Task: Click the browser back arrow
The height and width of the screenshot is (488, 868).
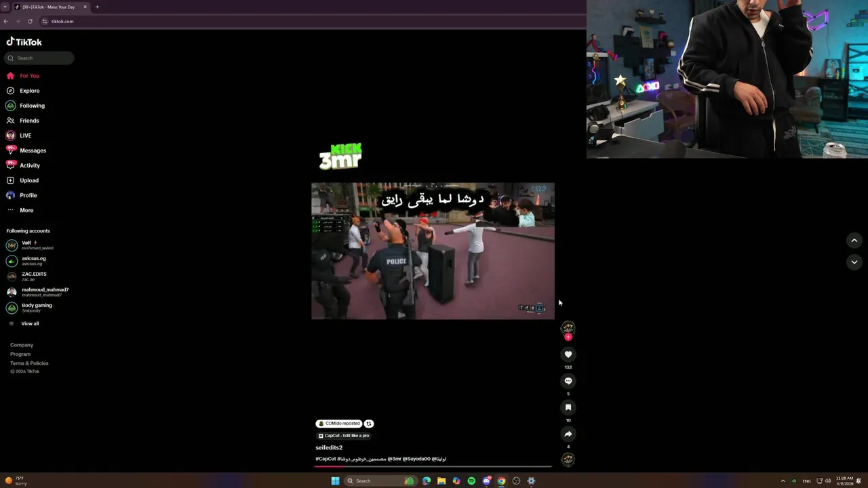Action: [x=6, y=21]
